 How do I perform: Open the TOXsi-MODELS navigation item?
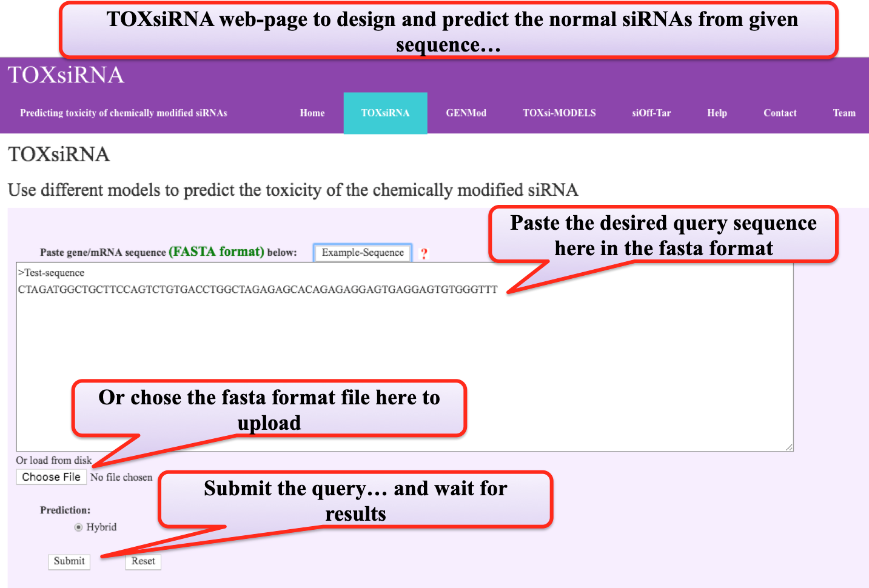coord(559,113)
